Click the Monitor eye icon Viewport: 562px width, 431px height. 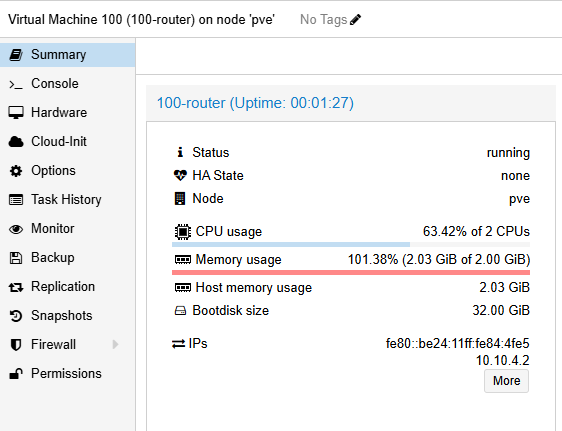[x=16, y=229]
